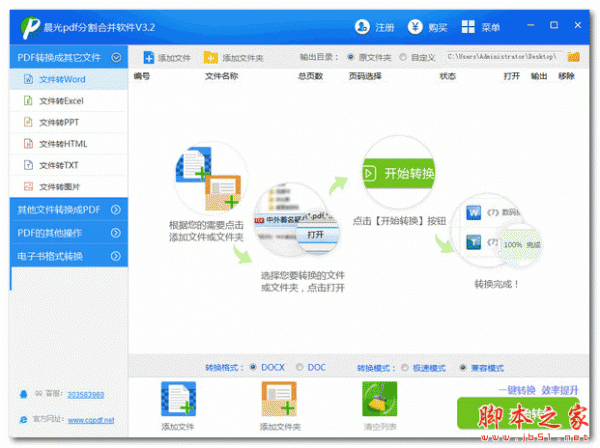Image resolution: width=600 pixels, height=448 pixels.
Task: Select 原文件夹 output radio button
Action: click(350, 57)
